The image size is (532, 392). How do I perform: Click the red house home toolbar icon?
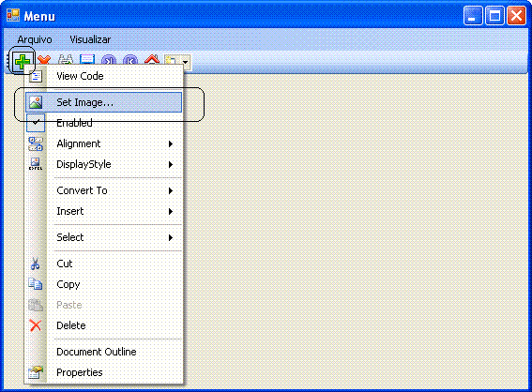(x=152, y=60)
